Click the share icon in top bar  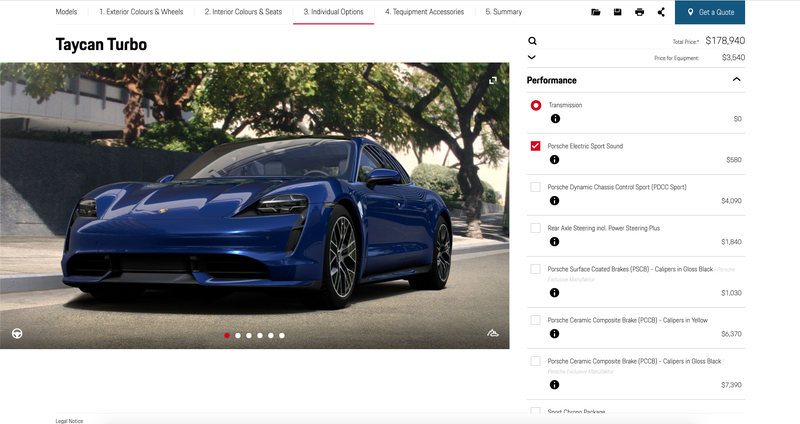point(661,12)
